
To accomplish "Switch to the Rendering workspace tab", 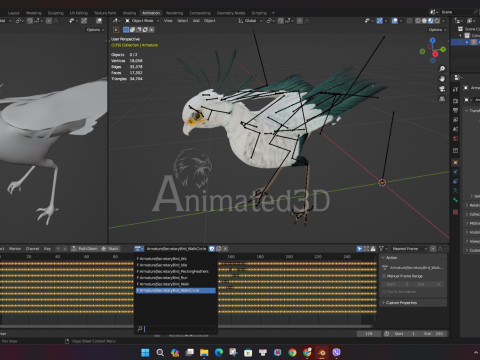I will (174, 13).
